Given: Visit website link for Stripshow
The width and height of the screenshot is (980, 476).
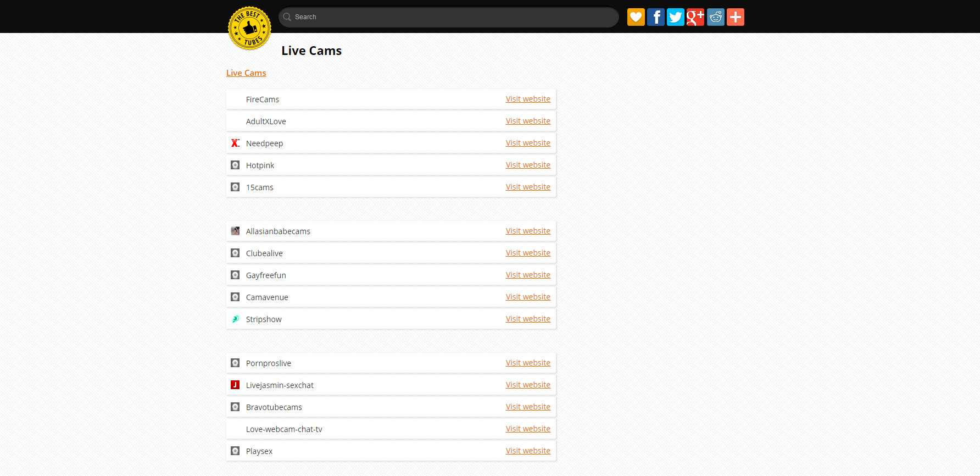Looking at the screenshot, I should point(528,319).
